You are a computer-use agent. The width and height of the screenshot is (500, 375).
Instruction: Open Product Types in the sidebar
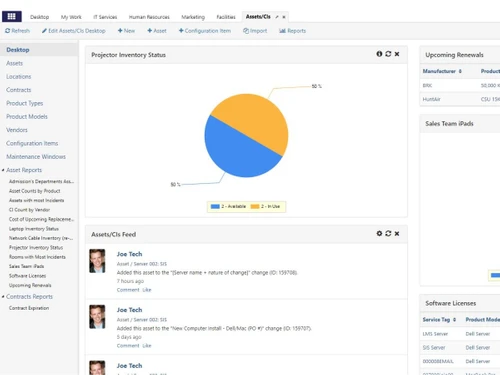[x=24, y=103]
